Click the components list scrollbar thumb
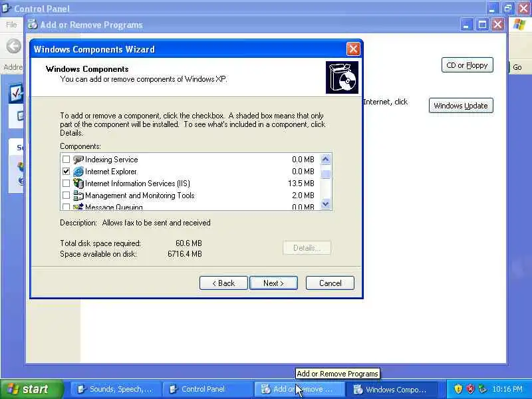Image resolution: width=532 pixels, height=399 pixels. [x=325, y=174]
